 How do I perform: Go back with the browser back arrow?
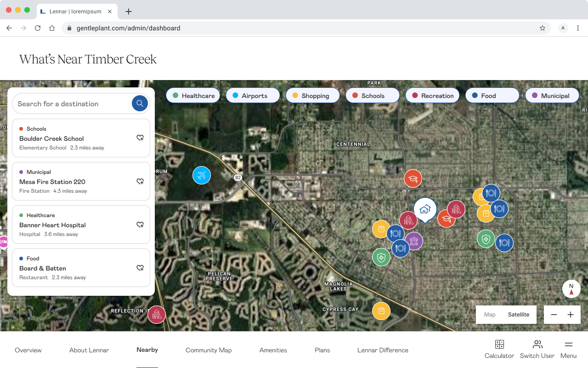click(9, 28)
